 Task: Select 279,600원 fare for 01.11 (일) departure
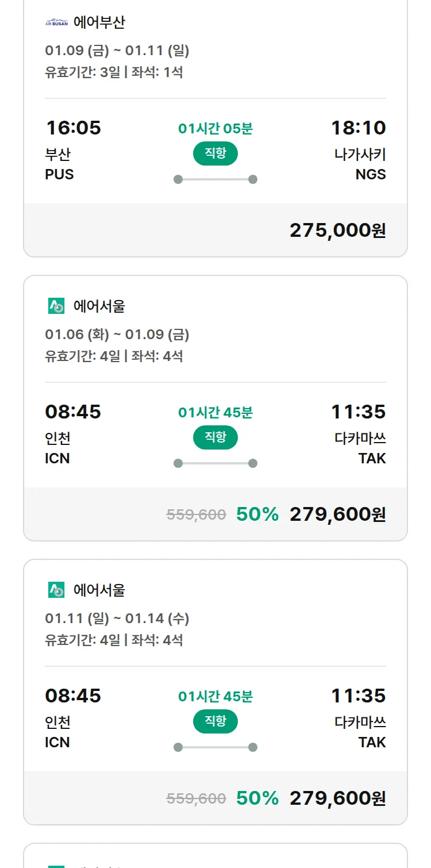tap(337, 798)
